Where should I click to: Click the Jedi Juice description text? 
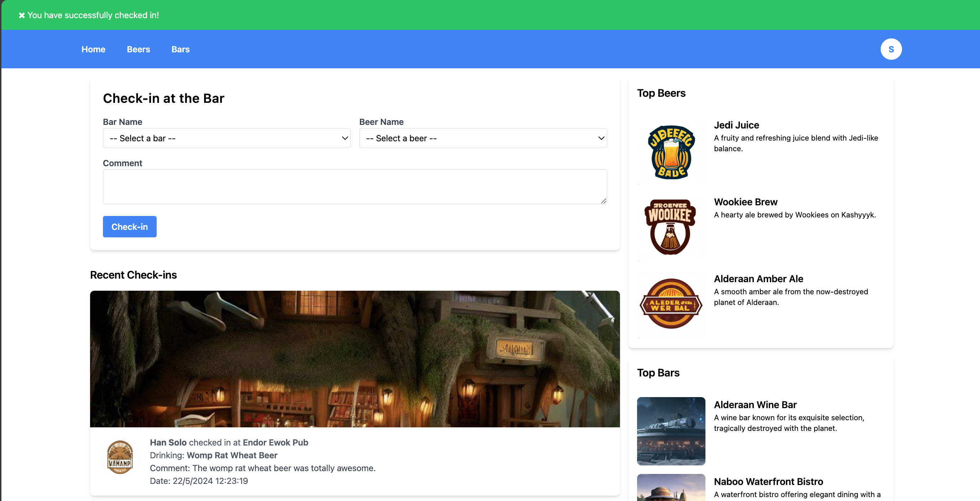796,143
